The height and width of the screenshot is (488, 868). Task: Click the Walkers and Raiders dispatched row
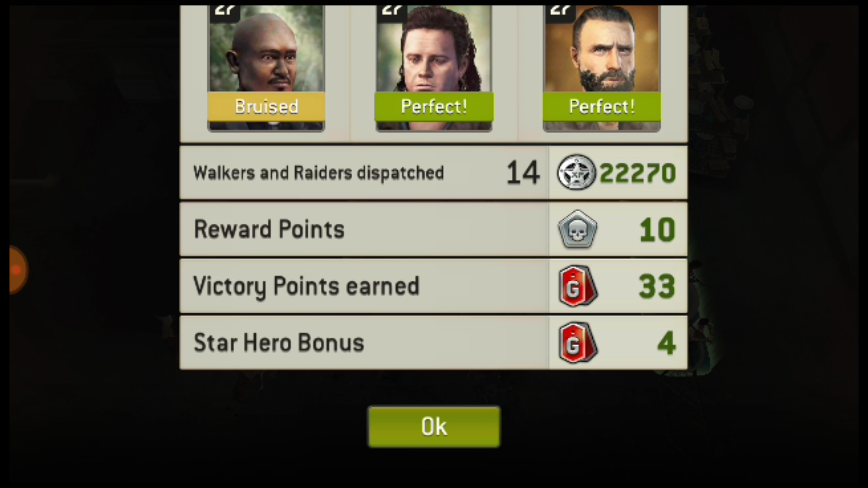(x=433, y=172)
